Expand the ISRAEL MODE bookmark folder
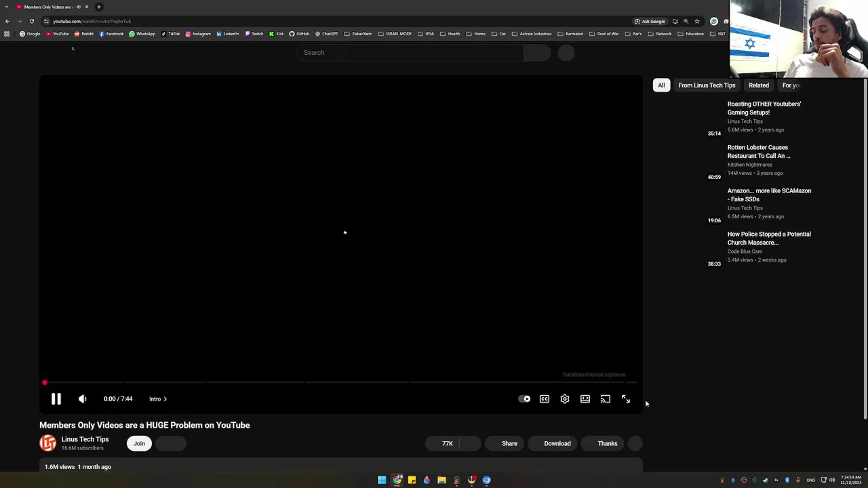Image resolution: width=868 pixels, height=488 pixels. click(395, 34)
